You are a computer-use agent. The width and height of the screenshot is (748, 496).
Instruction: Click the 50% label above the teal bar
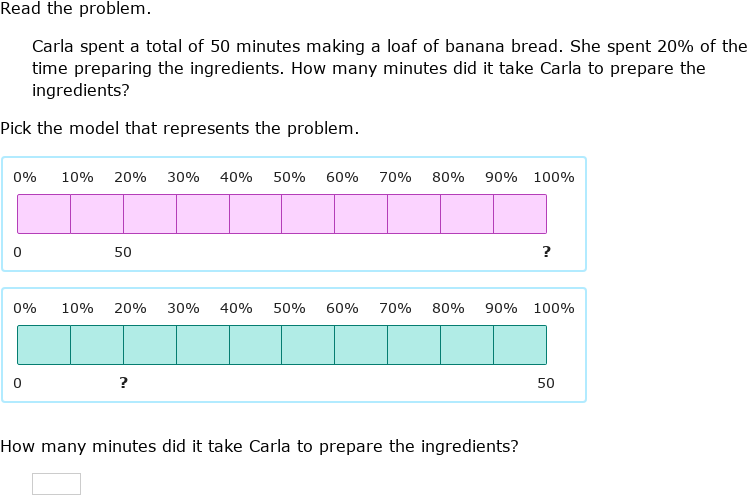[x=289, y=308]
